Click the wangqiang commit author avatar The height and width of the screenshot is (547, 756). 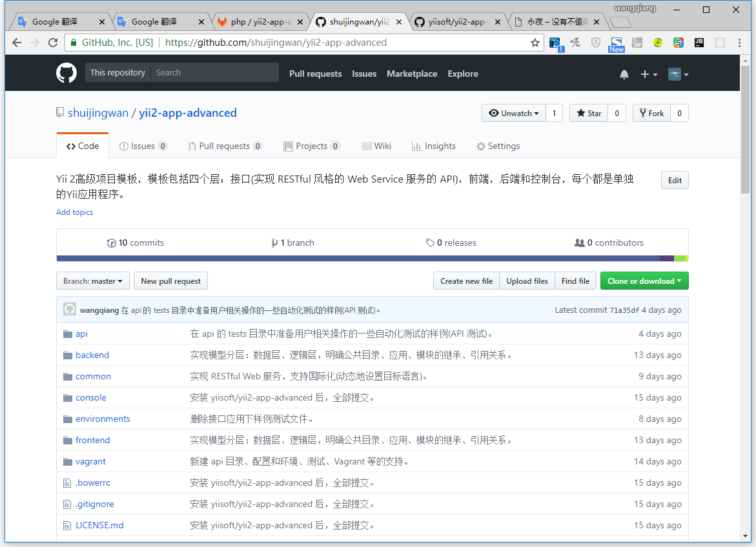tap(70, 310)
